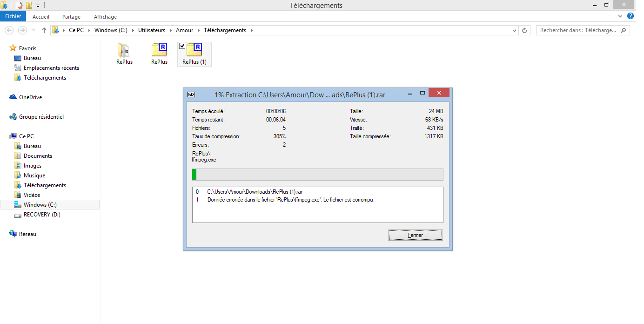Click the up-arrow to go to parent folder
Image resolution: width=644 pixels, height=324 pixels.
44,30
